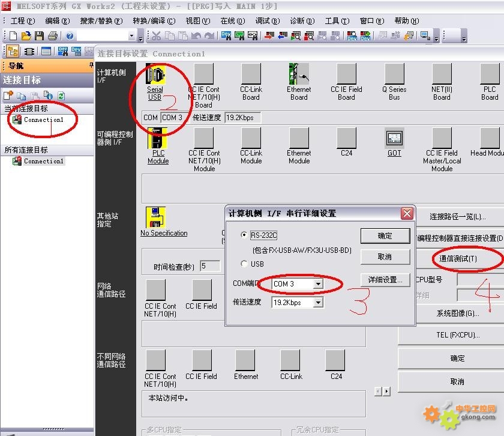Click the new connection icon in navigation panel
This screenshot has height=436, width=504.
point(8,95)
